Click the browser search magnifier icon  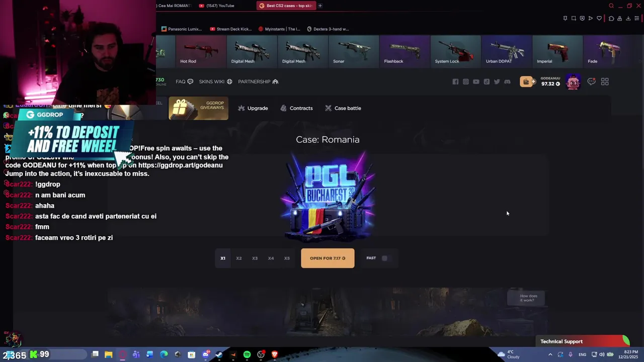[611, 6]
